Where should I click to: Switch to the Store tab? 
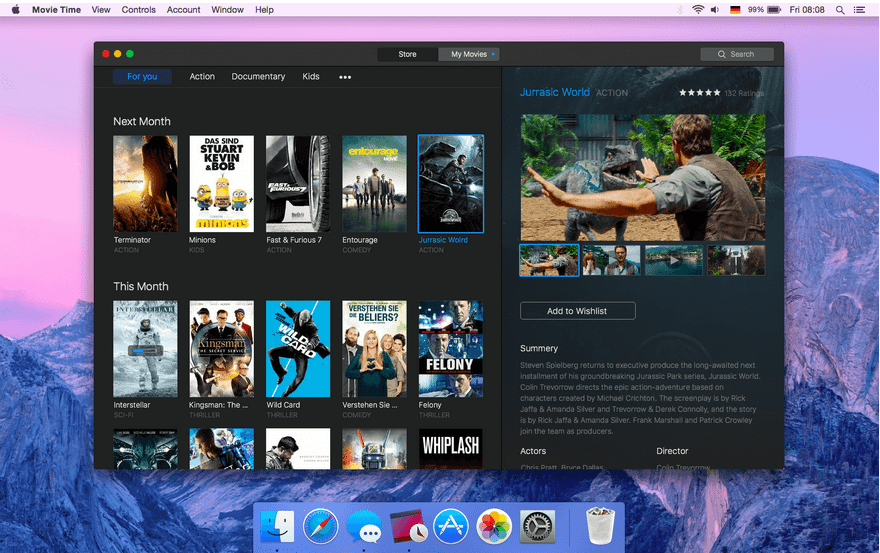coord(407,54)
